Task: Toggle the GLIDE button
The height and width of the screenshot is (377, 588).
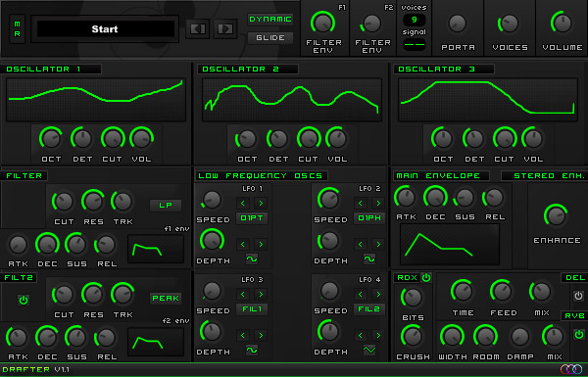Action: pos(270,38)
